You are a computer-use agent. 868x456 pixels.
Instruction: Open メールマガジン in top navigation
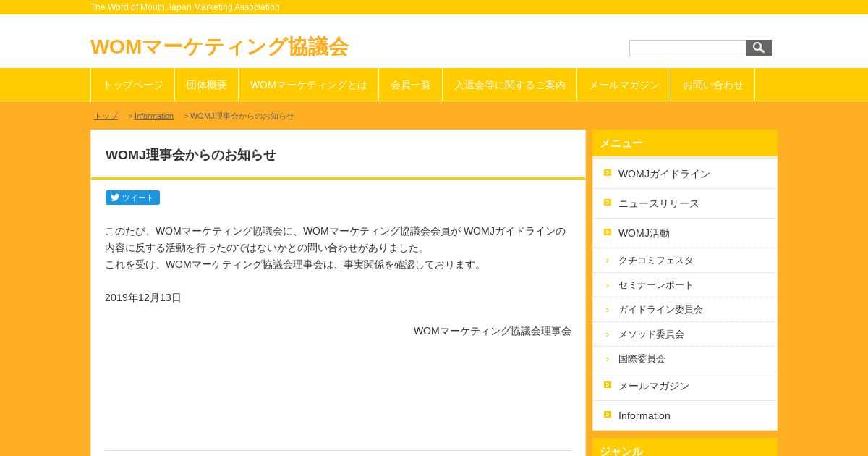pos(624,85)
